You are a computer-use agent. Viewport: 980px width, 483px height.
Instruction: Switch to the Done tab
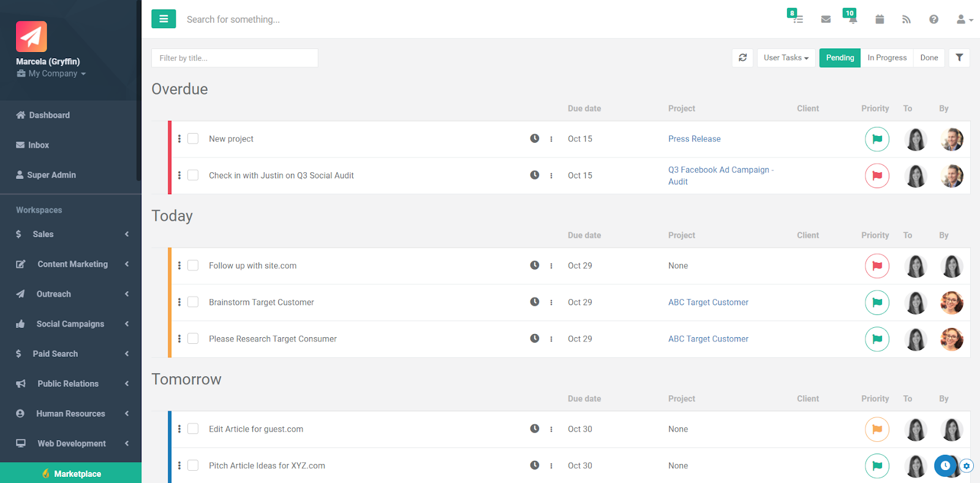(x=929, y=58)
